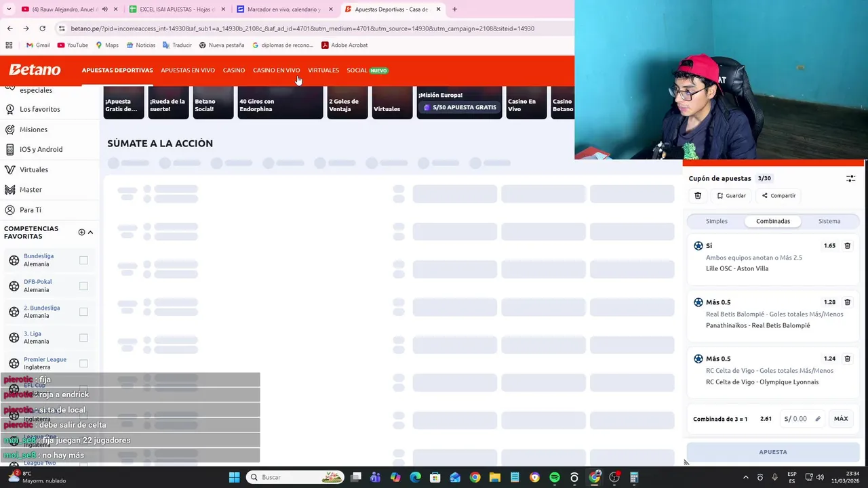
Task: Delete the Celta de Vigo - Lyonnais selection
Action: click(x=847, y=358)
